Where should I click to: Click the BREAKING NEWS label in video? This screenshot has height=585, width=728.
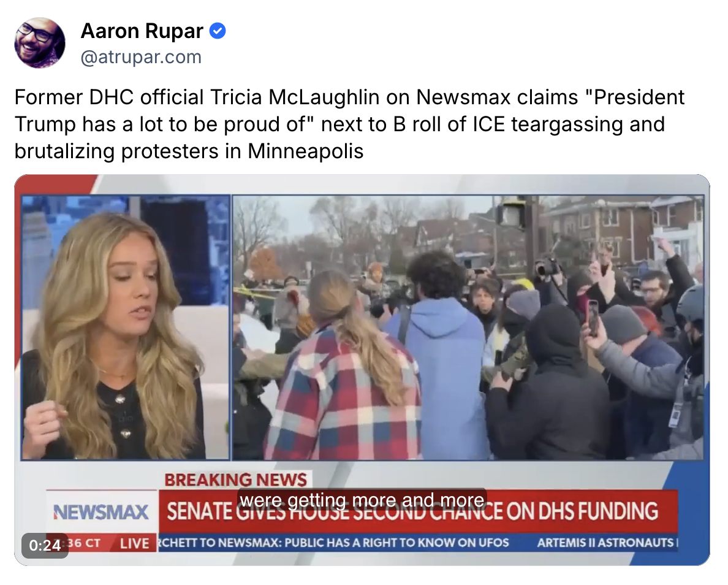236,480
